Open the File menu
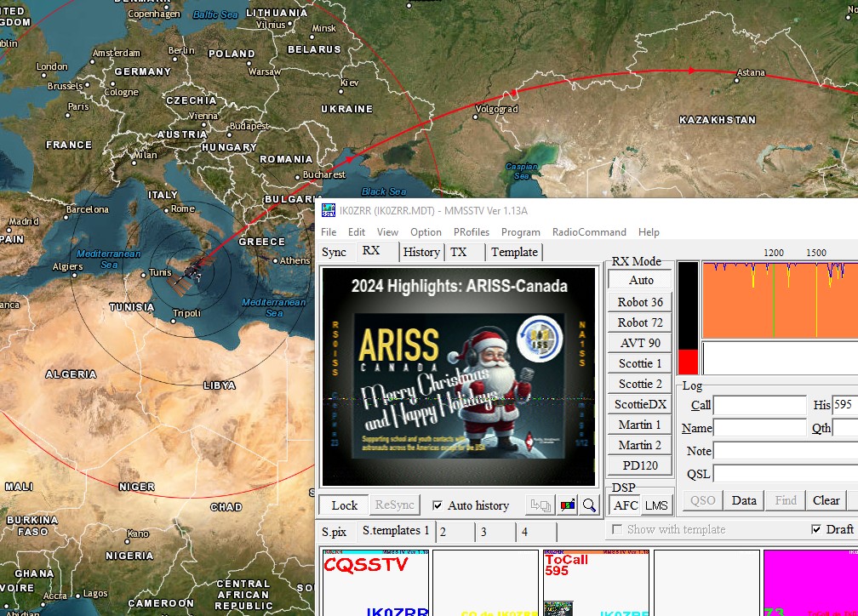 [329, 232]
